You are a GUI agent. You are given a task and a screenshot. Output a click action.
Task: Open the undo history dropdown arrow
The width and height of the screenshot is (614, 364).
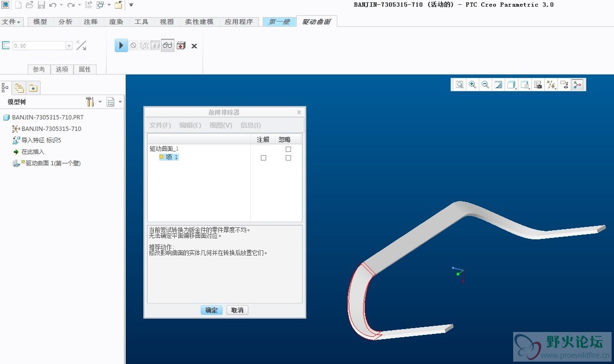(61, 5)
